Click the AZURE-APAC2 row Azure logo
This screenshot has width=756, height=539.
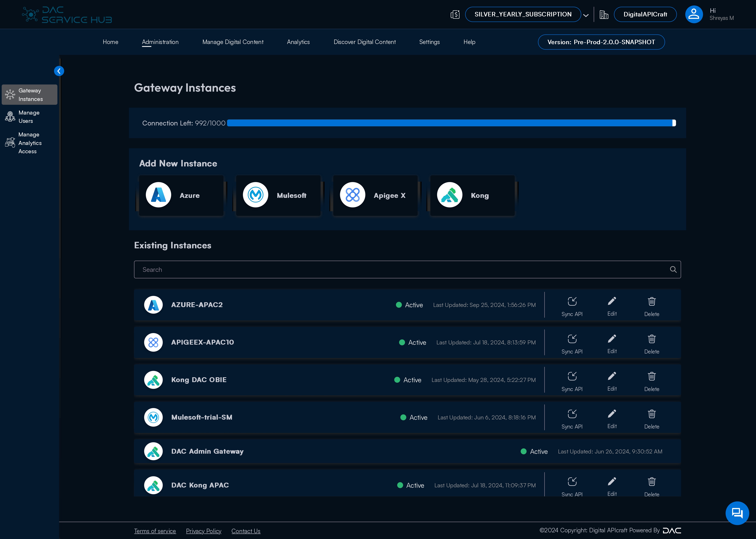click(x=153, y=305)
